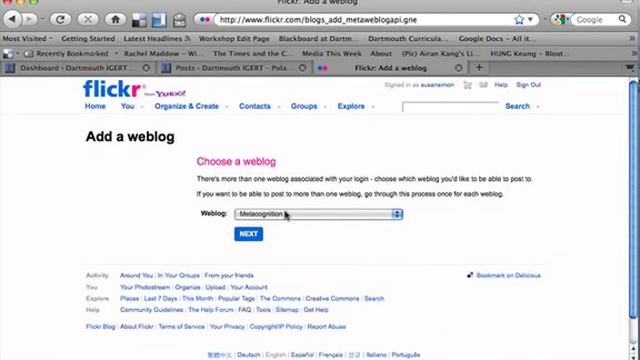Click the Stop loading X button
Image resolution: width=640 pixels, height=360 pixels.
pyautogui.click(x=88, y=19)
